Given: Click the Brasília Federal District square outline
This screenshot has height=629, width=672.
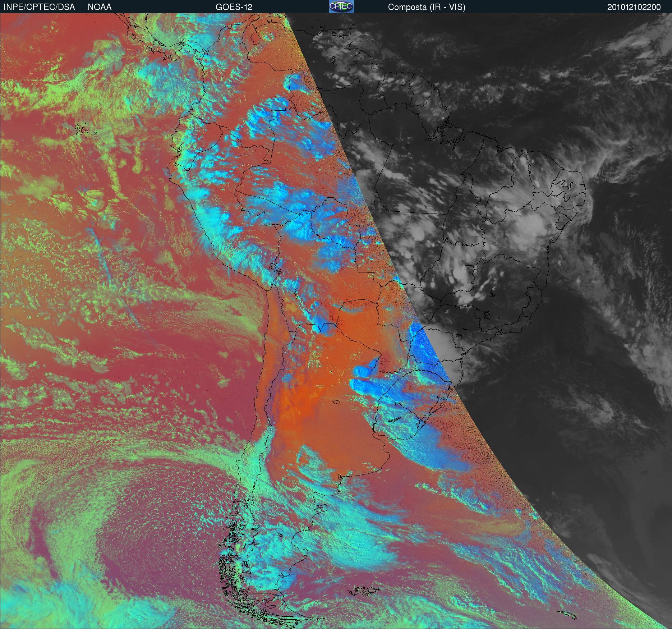Looking at the screenshot, I should point(470,267).
